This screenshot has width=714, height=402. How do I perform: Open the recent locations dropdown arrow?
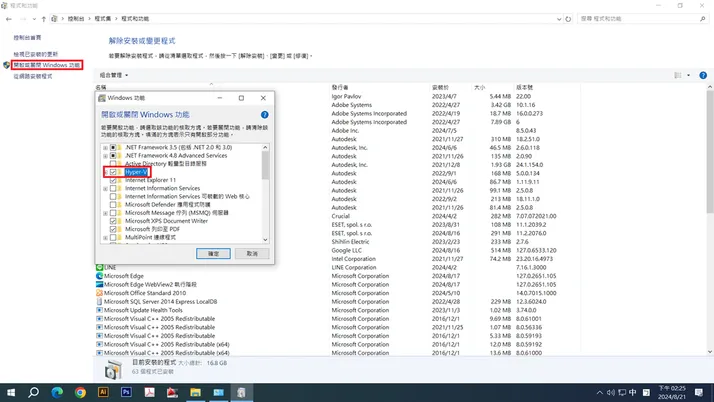point(34,19)
